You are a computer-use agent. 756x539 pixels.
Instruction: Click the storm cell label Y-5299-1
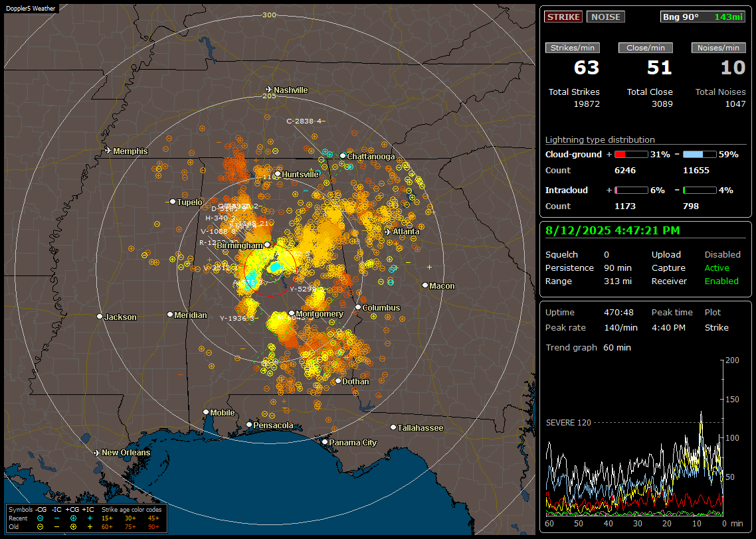(307, 289)
